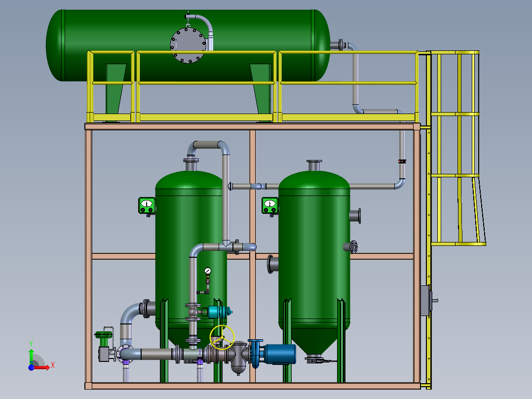The image size is (532, 399).
Task: Select the green Y axis arrow on triad
Action: 31,356
